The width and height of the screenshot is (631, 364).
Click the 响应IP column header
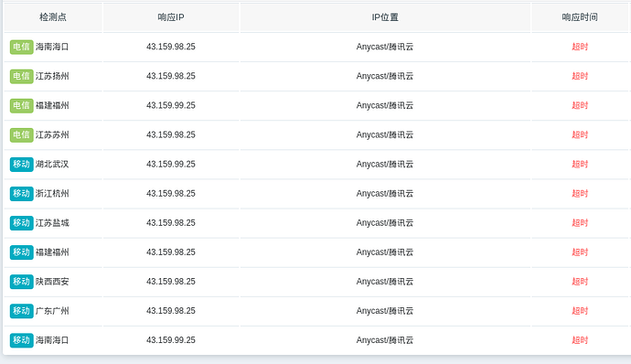(171, 17)
